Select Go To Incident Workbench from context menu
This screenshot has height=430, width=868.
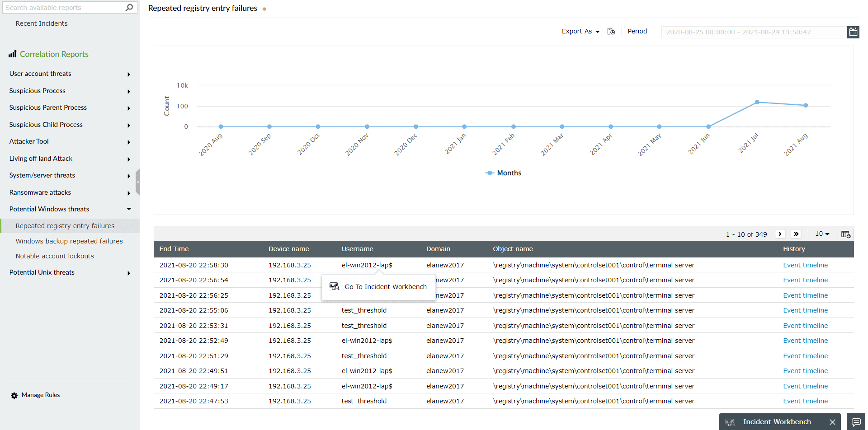[x=385, y=286]
